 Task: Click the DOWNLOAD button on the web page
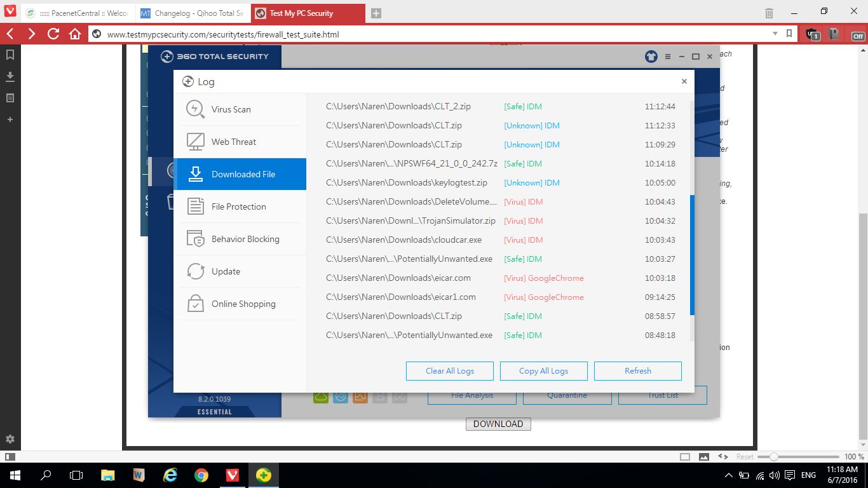[498, 424]
